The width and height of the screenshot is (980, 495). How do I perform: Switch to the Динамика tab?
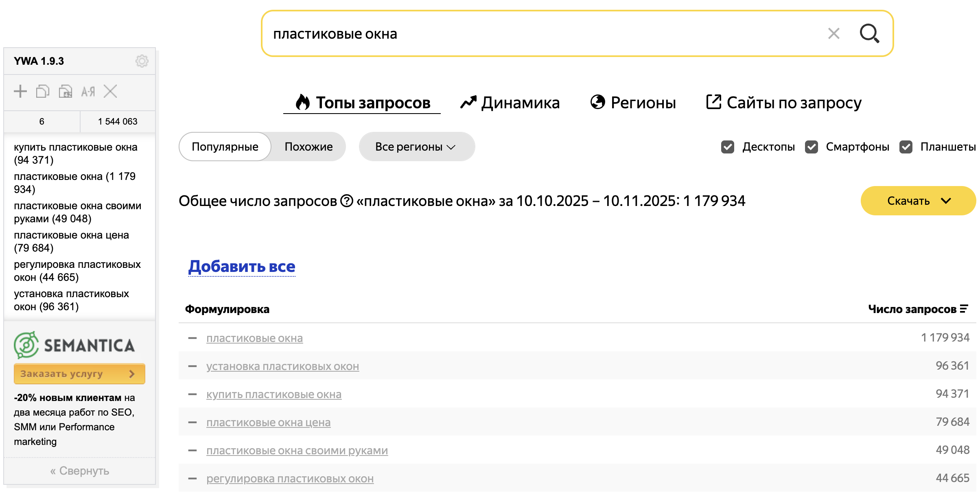(510, 103)
